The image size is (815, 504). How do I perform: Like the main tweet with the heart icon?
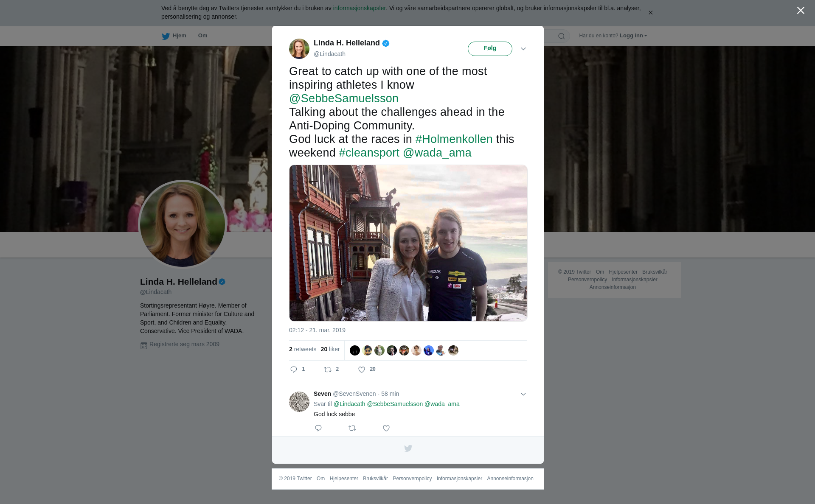click(x=362, y=370)
